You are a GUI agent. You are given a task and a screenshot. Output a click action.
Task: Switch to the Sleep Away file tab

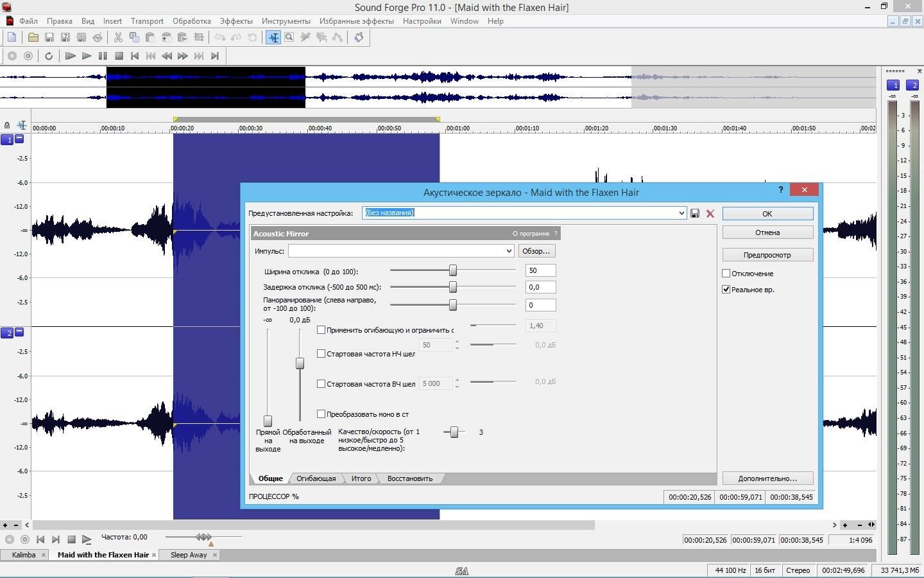click(189, 555)
